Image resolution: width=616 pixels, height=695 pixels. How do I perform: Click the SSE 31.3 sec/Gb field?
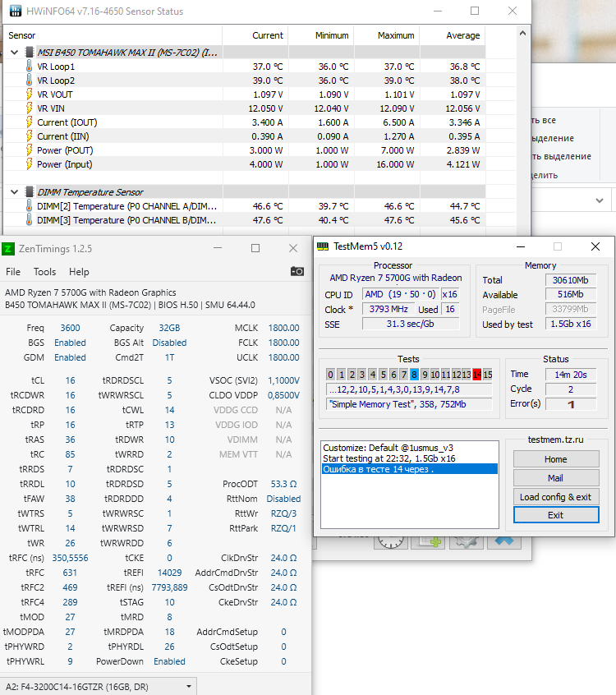tap(411, 324)
